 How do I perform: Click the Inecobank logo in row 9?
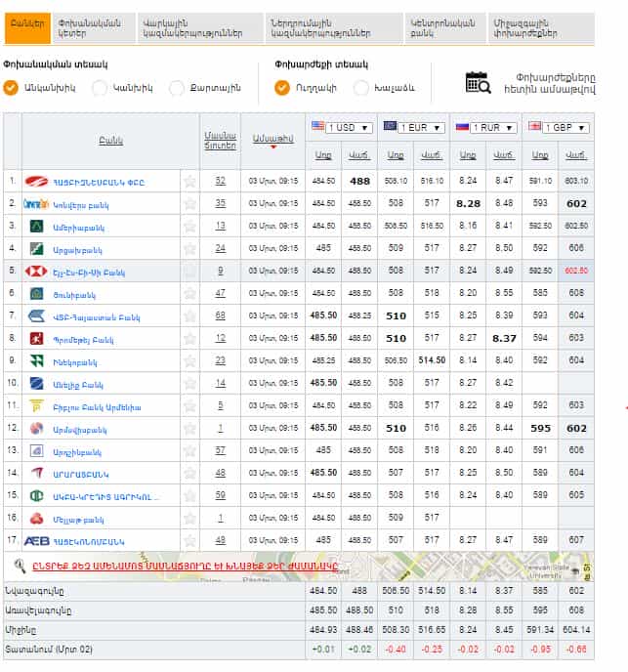[x=37, y=360]
